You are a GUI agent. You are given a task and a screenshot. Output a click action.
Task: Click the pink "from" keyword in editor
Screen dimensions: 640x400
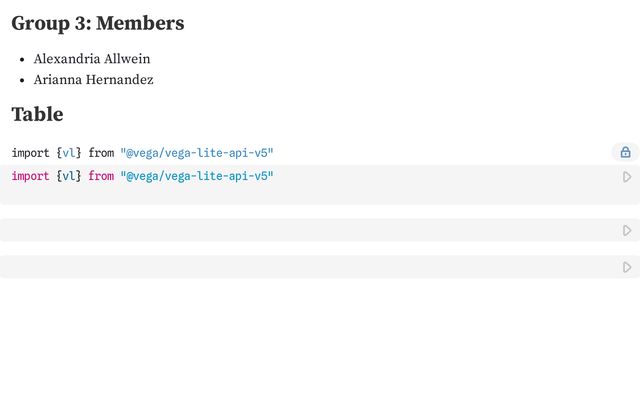click(101, 176)
